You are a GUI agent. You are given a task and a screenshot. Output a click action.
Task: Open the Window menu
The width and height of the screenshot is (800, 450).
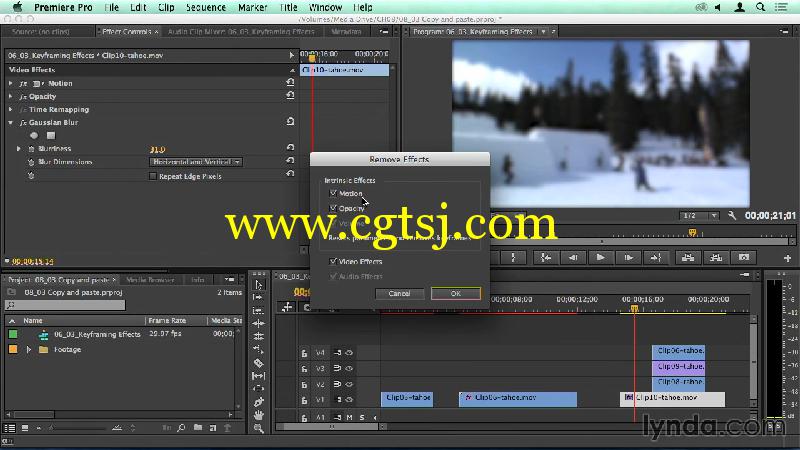tap(325, 7)
